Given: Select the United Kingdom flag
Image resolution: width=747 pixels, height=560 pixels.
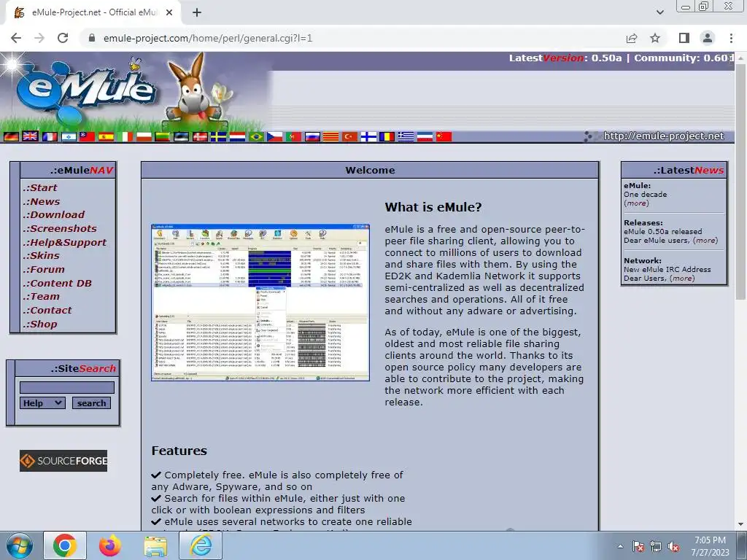Looking at the screenshot, I should point(30,136).
